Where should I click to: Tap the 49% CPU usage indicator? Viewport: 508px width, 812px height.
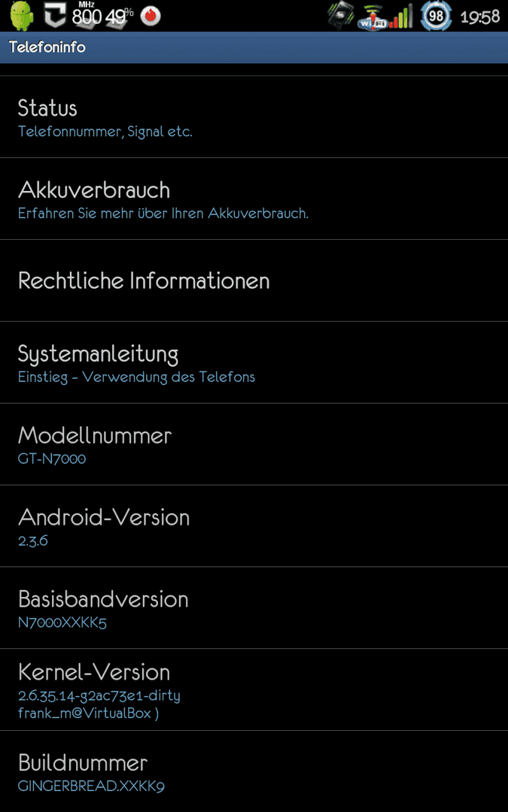point(119,17)
